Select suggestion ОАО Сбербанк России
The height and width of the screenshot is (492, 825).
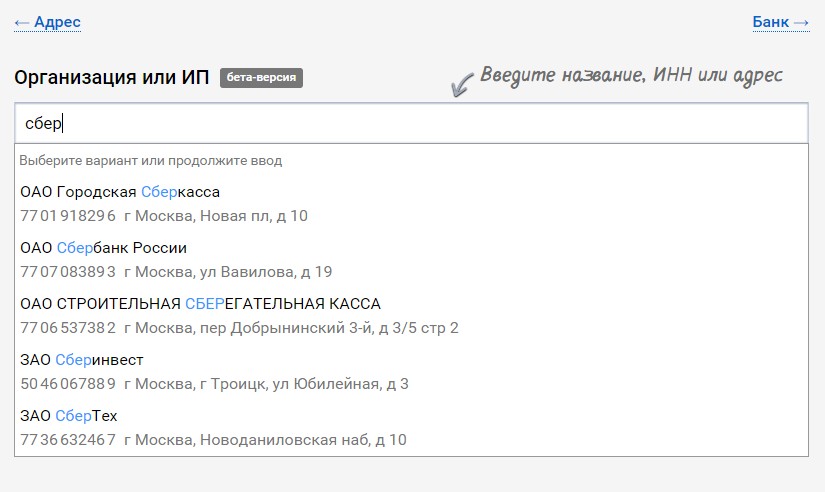tap(411, 260)
